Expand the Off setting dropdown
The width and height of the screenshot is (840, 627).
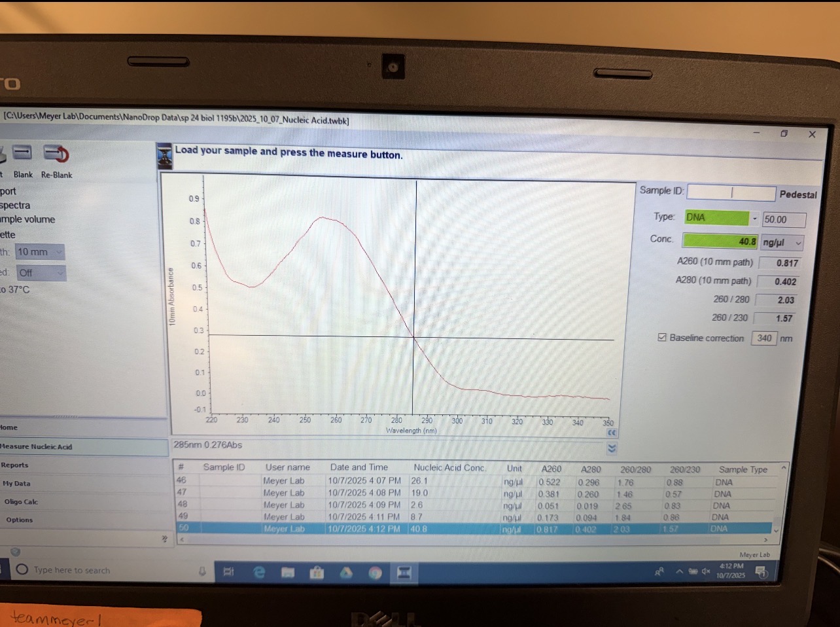(60, 273)
